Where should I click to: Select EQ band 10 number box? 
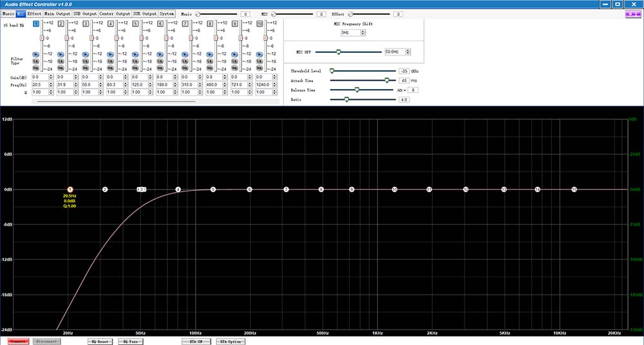click(260, 24)
